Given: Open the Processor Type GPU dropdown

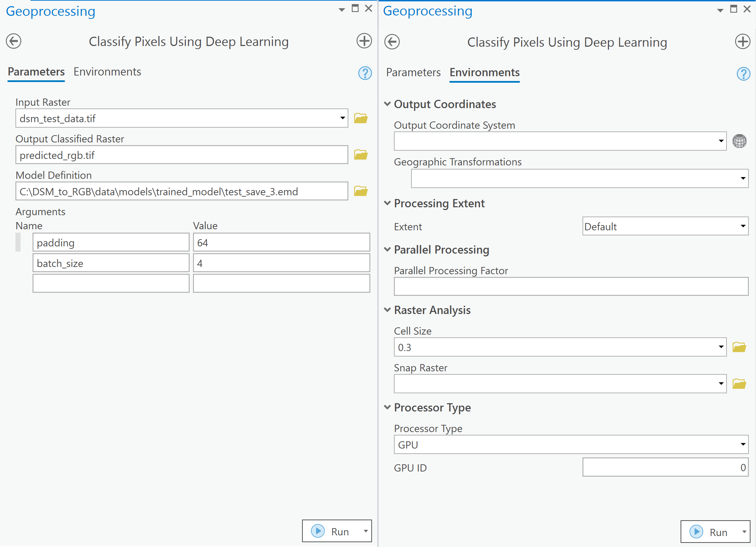Looking at the screenshot, I should tap(743, 444).
